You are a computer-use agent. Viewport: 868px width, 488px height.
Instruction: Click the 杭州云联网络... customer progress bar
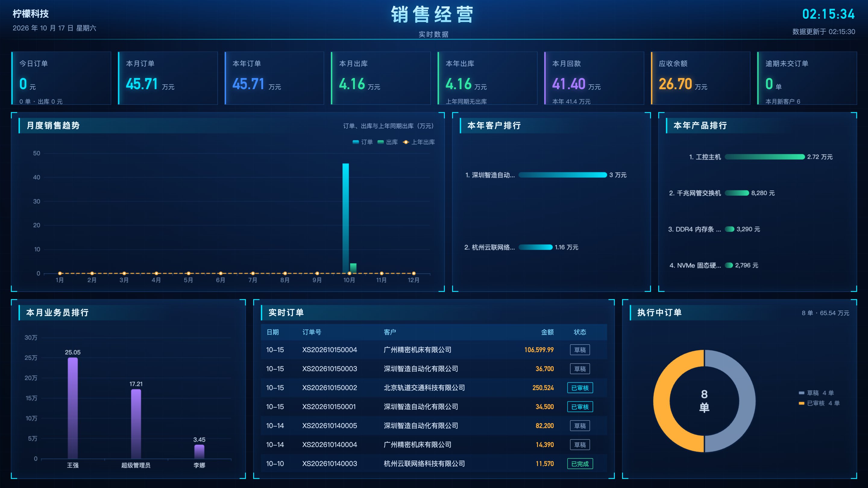tap(536, 247)
